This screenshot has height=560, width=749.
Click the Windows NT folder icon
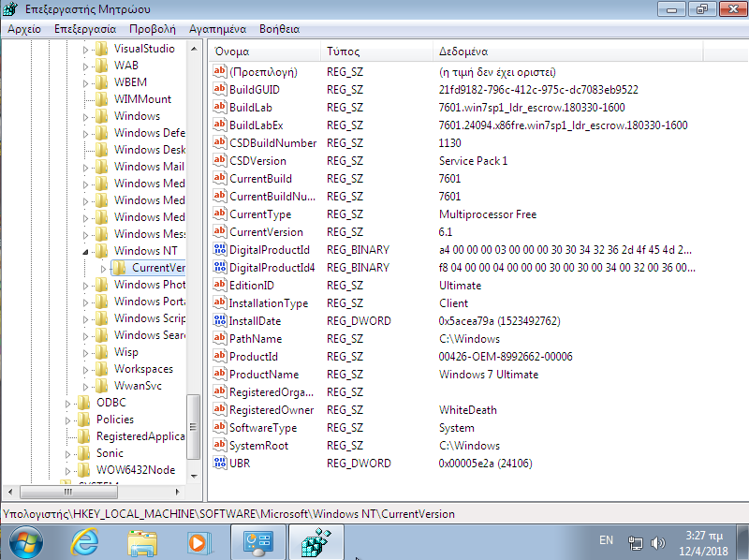101,251
